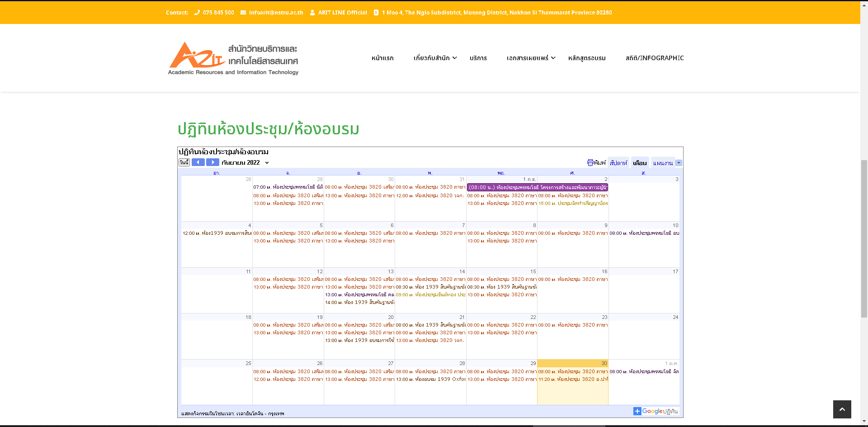The image size is (868, 427).
Task: Click the วันนี้ (today) button
Action: [x=184, y=162]
